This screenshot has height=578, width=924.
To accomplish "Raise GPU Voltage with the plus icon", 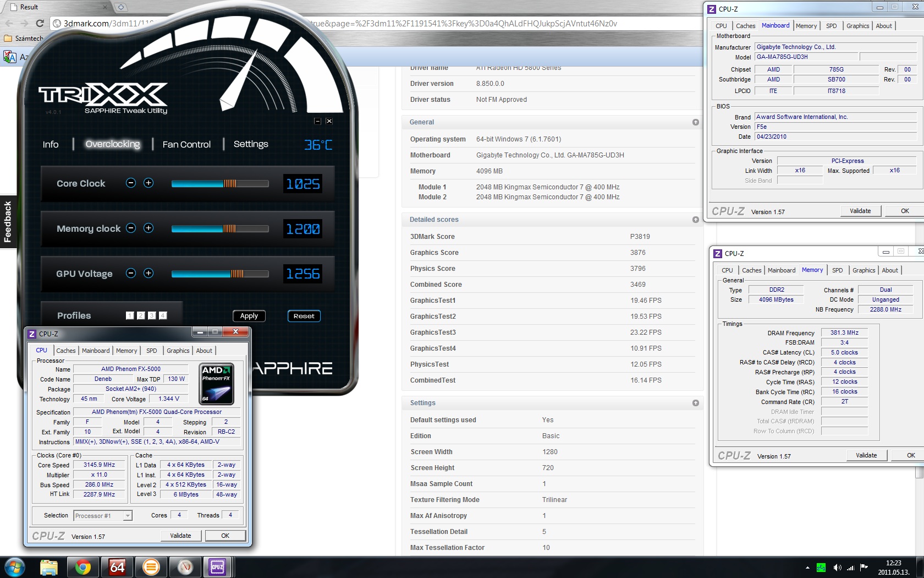I will pyautogui.click(x=148, y=273).
